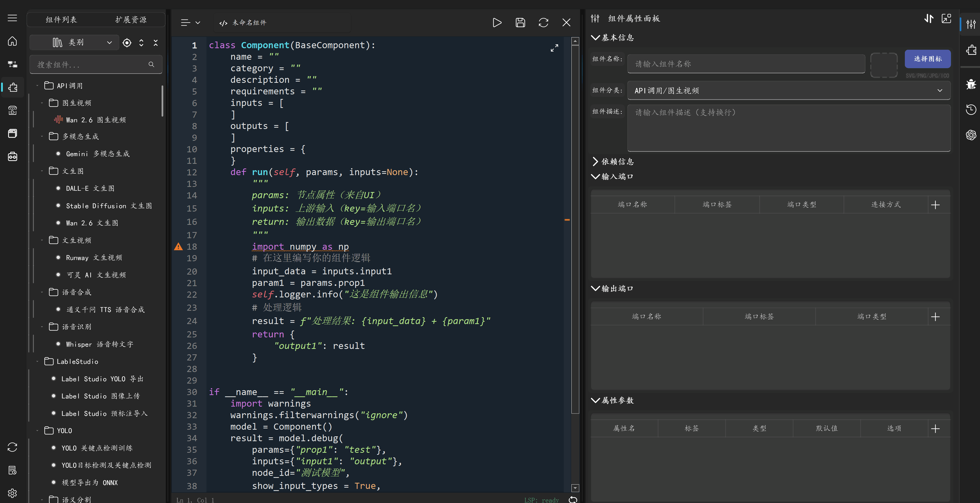980x503 pixels.
Task: Click the editor scrollbar down arrow
Action: click(575, 488)
